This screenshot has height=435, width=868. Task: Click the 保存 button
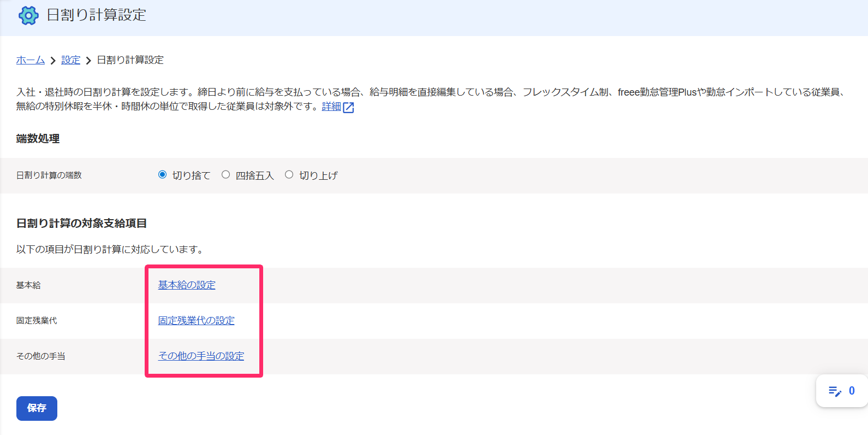click(x=37, y=408)
